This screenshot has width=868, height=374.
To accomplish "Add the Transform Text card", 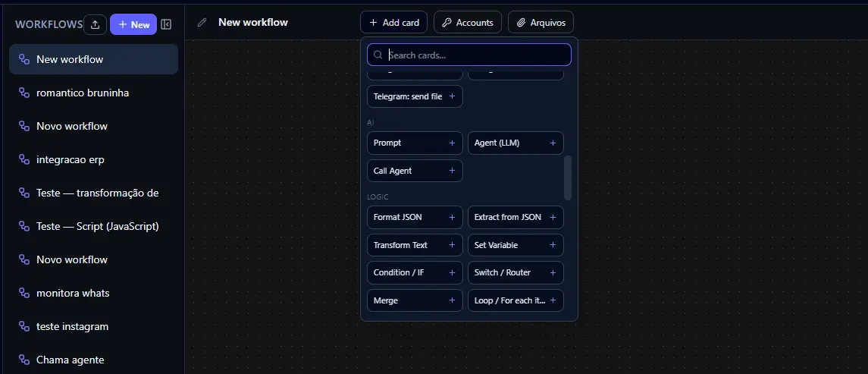I will (x=415, y=245).
